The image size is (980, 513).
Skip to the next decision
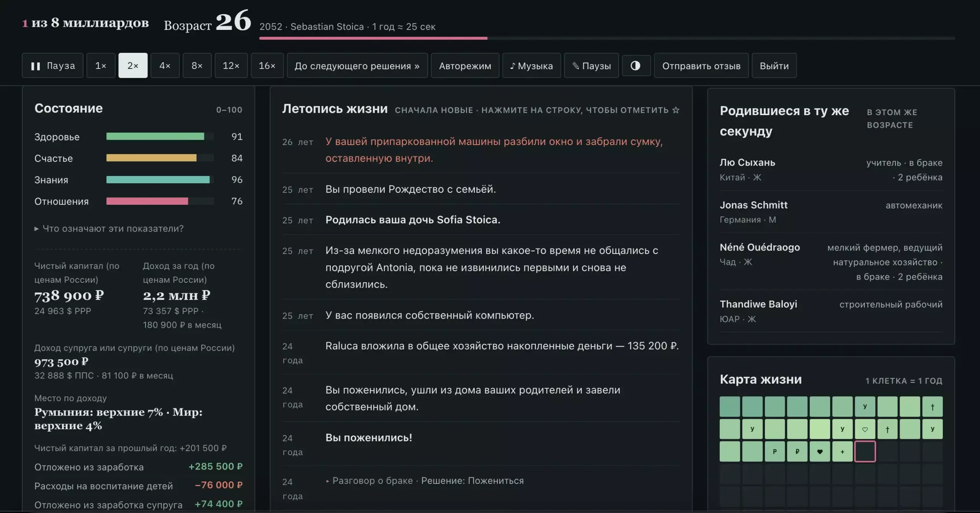point(357,66)
